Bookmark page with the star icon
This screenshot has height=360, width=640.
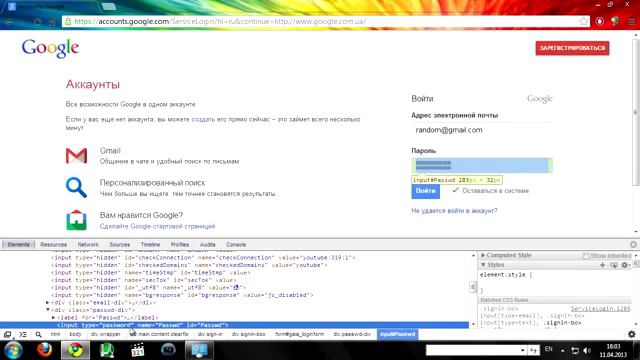click(584, 21)
